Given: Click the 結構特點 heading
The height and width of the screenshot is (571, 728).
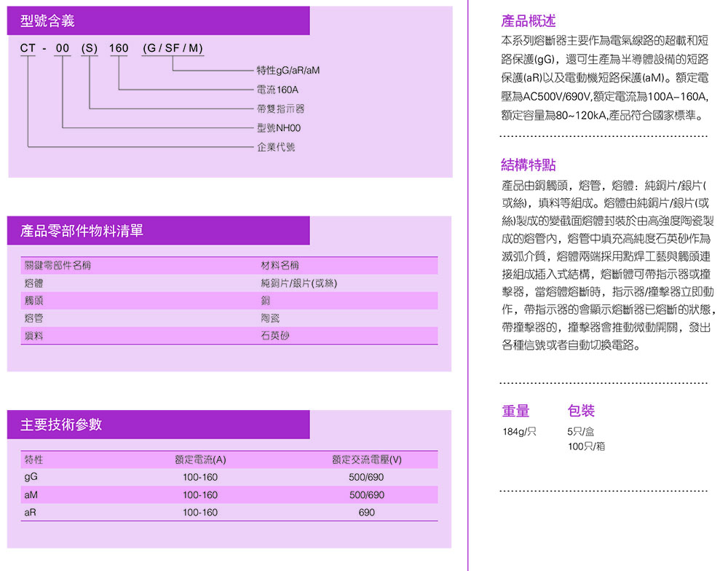Looking at the screenshot, I should click(529, 164).
